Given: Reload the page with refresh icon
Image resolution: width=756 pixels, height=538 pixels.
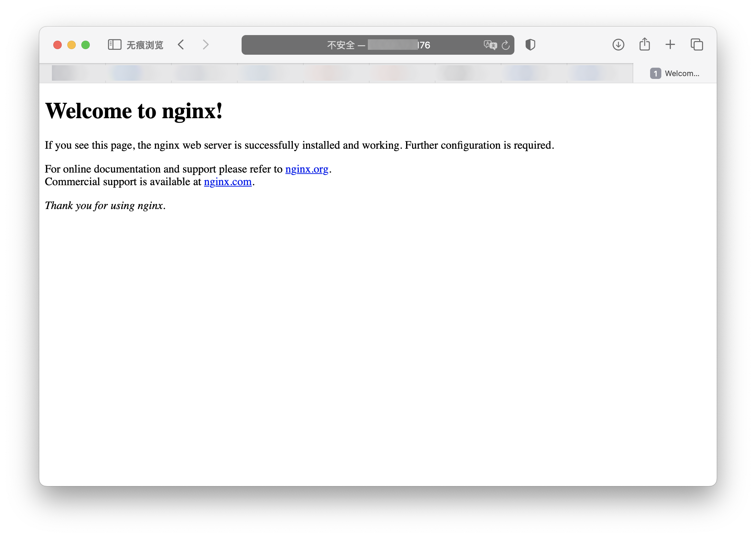Looking at the screenshot, I should click(506, 45).
